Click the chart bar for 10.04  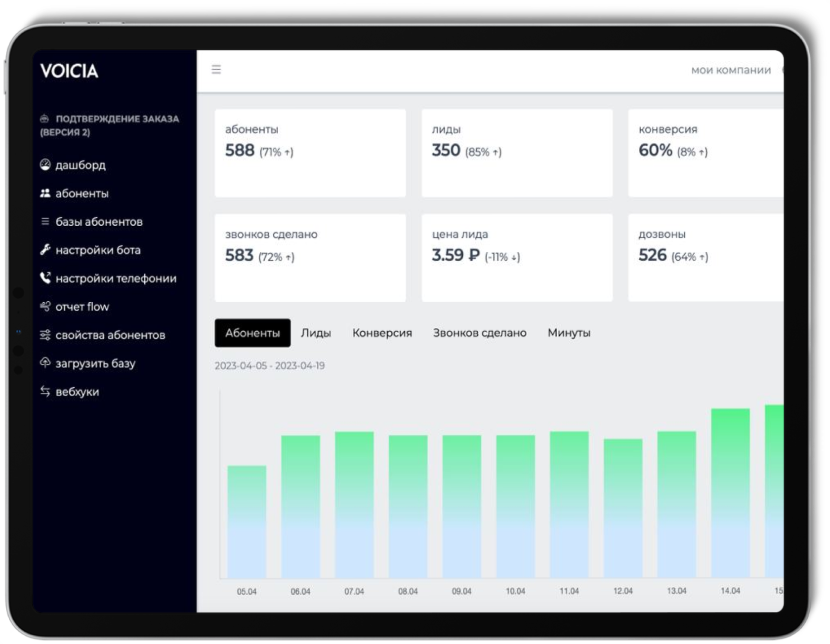click(x=516, y=507)
